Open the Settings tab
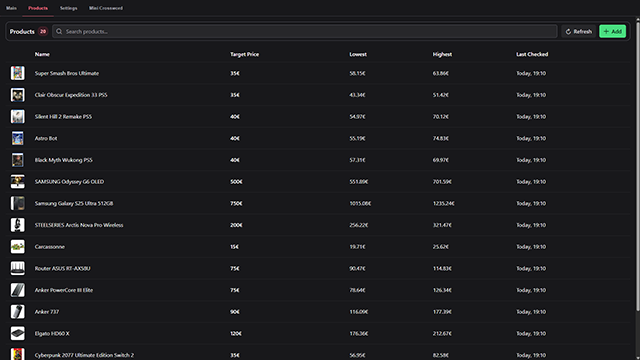640x360 pixels. point(68,8)
